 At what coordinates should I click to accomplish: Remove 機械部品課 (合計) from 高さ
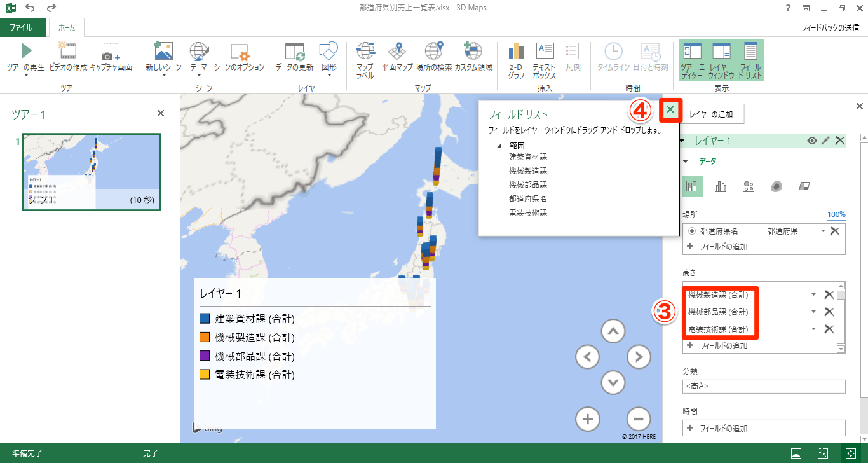coord(829,312)
